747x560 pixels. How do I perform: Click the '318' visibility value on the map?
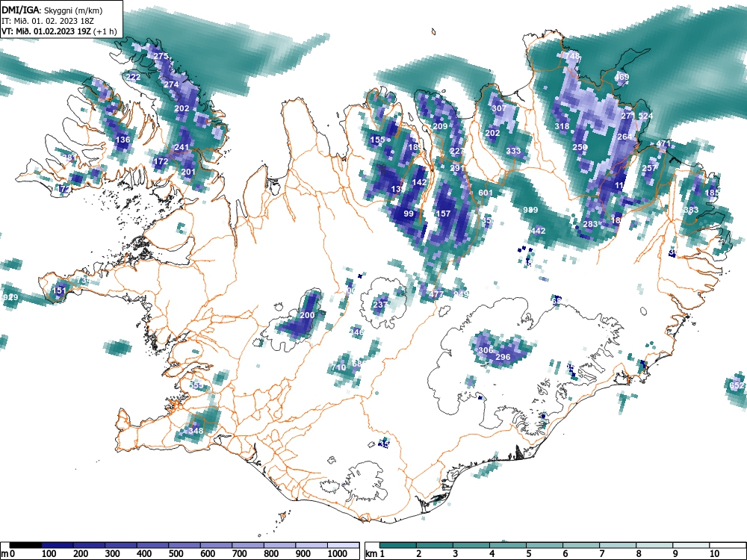pyautogui.click(x=562, y=127)
